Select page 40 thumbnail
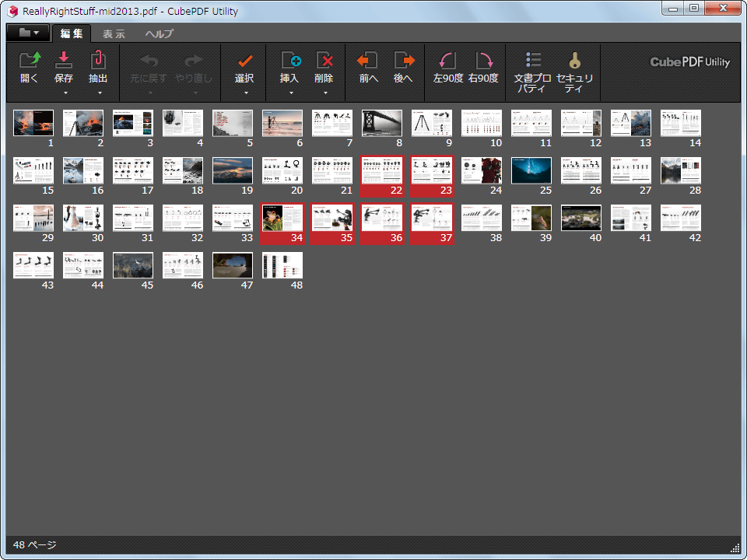The height and width of the screenshot is (560, 747). point(581,218)
